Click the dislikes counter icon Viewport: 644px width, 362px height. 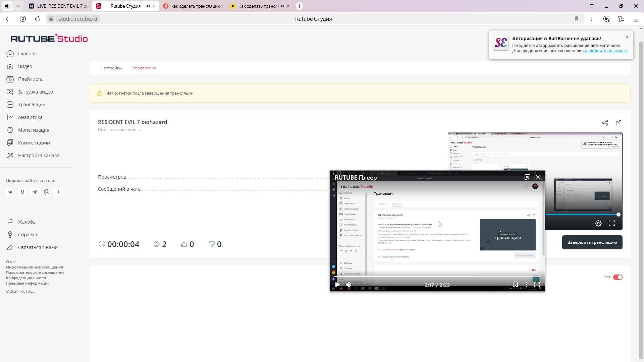coord(212,244)
